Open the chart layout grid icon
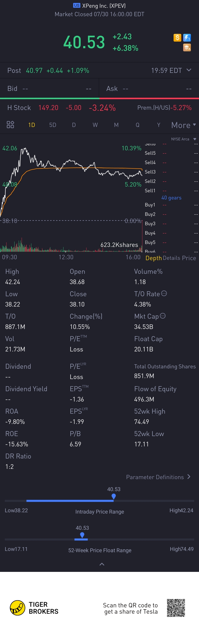The width and height of the screenshot is (199, 644). 10,125
